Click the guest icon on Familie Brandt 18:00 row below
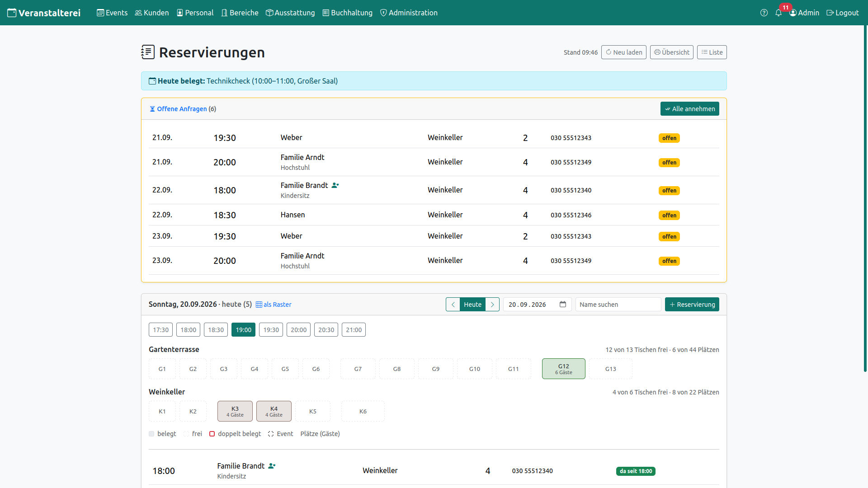 pyautogui.click(x=272, y=466)
